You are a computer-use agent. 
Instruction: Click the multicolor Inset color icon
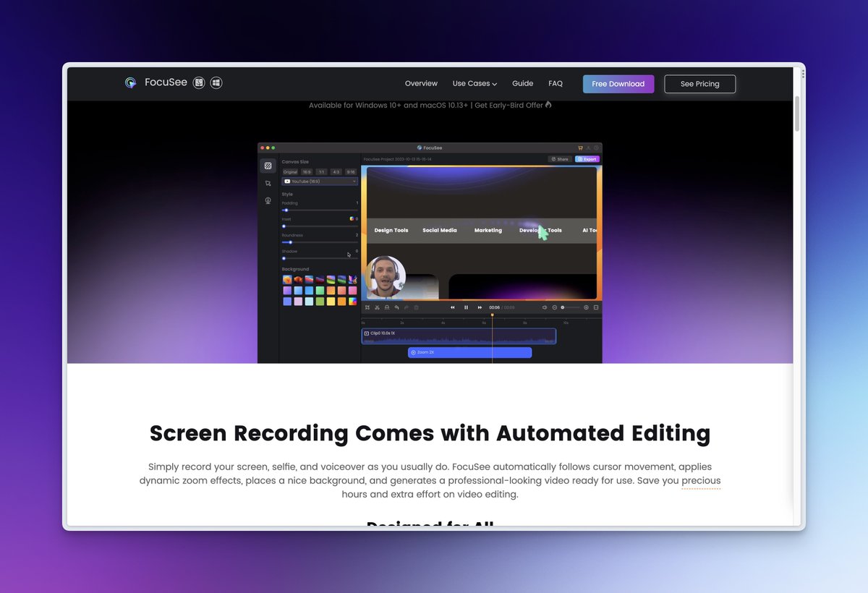tap(352, 218)
